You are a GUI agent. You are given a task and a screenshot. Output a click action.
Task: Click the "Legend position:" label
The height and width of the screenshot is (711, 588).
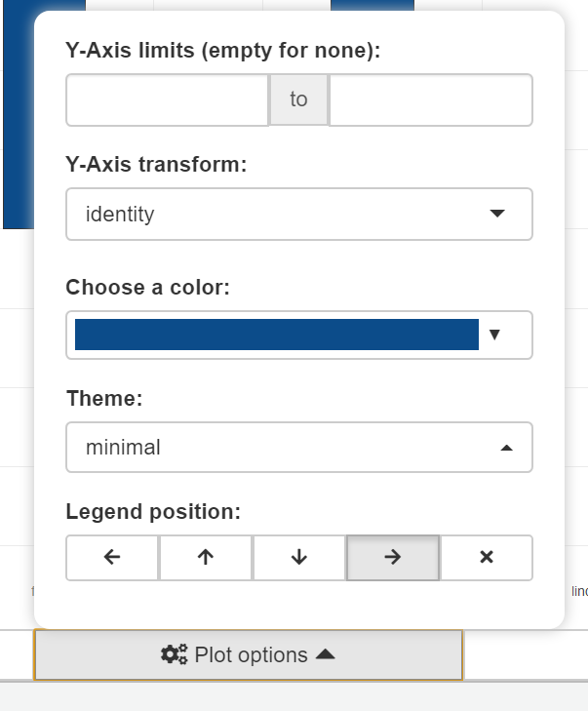[153, 511]
